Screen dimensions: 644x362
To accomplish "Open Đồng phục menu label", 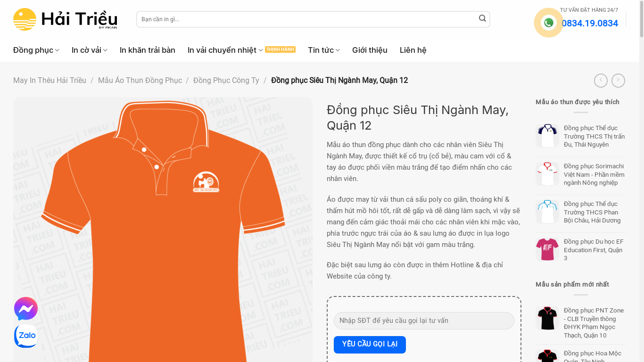I will [x=33, y=50].
